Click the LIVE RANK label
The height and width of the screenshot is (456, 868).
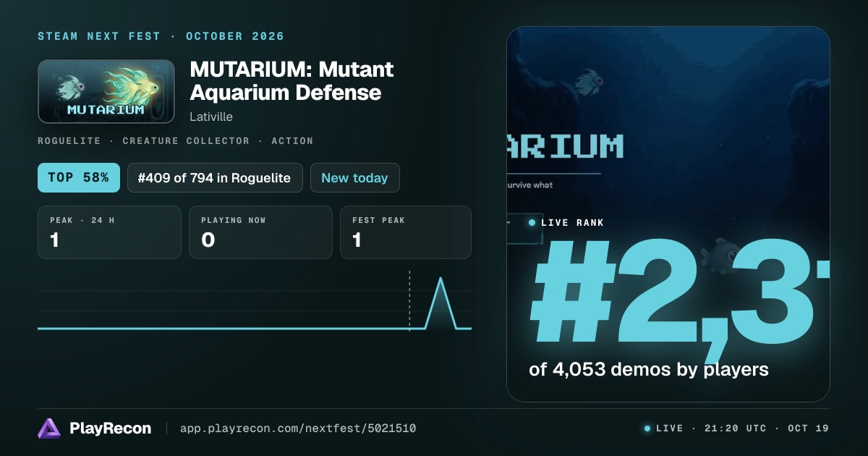pos(572,223)
